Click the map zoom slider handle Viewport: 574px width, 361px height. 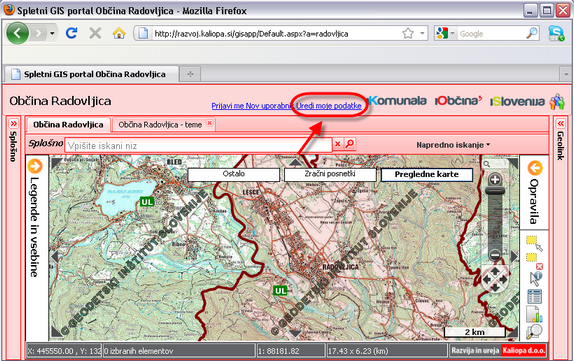pyautogui.click(x=495, y=191)
